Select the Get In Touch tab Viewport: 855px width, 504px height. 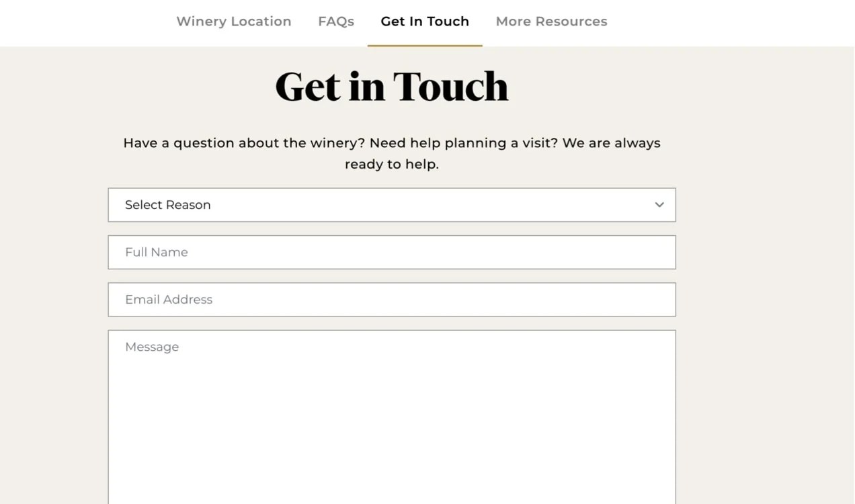[x=424, y=22]
